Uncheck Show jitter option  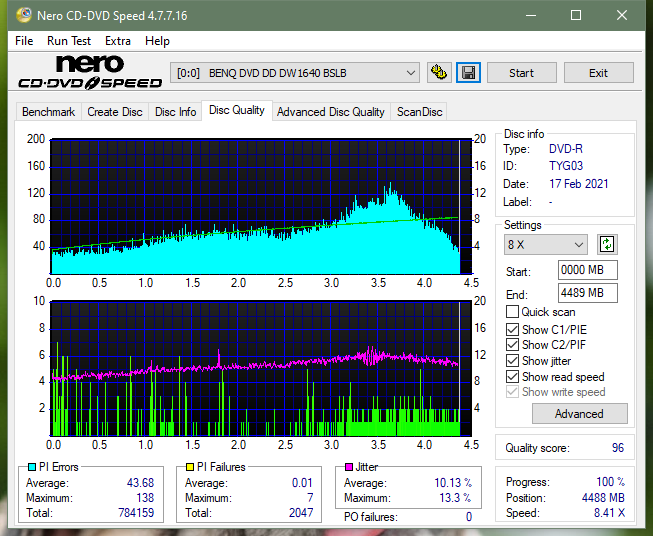(512, 360)
